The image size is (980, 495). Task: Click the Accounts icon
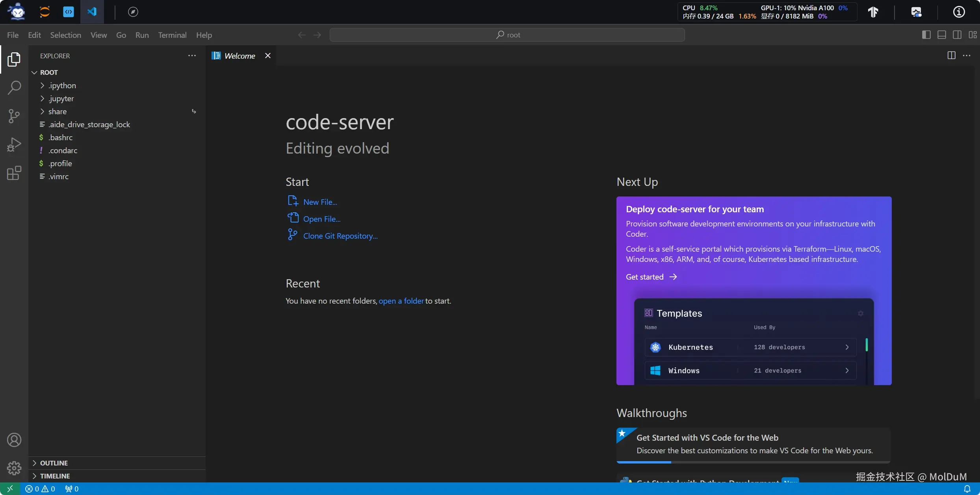(x=14, y=439)
